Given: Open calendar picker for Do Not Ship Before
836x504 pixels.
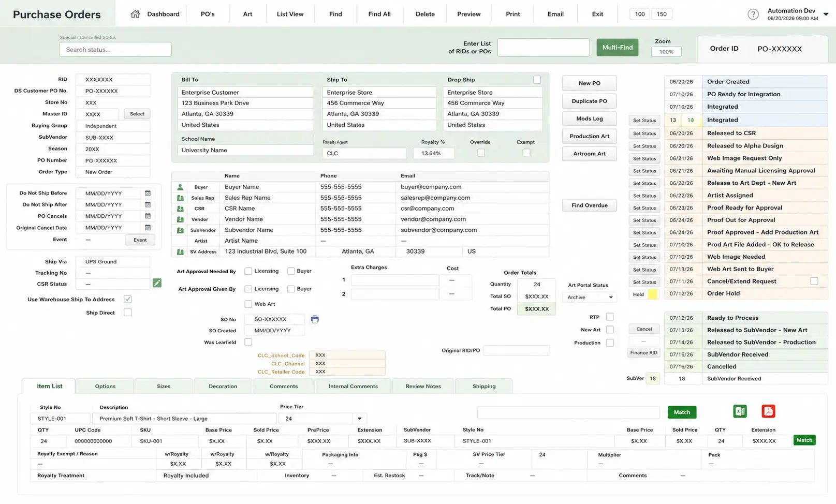Looking at the screenshot, I should click(x=148, y=194).
